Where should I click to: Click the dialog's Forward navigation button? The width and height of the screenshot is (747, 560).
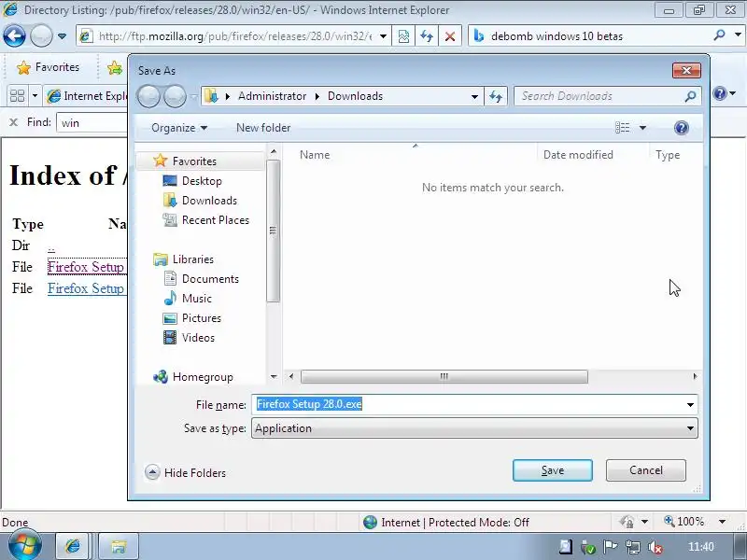(x=175, y=97)
